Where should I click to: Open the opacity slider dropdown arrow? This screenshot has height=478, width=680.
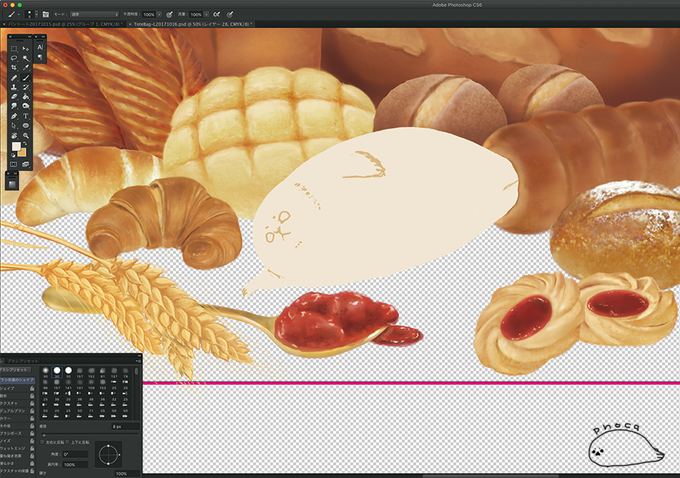click(159, 14)
